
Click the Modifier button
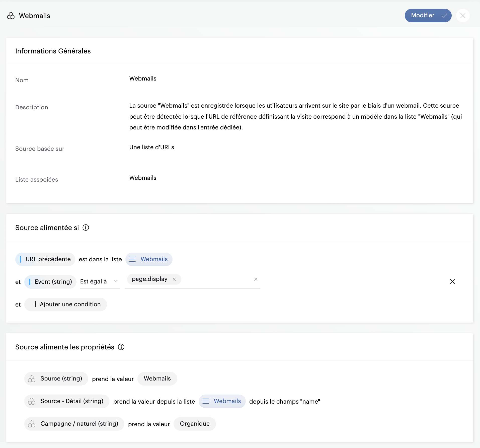pos(428,16)
